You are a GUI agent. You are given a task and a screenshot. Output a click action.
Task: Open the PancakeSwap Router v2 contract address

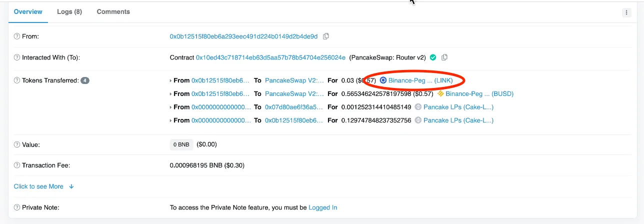270,57
